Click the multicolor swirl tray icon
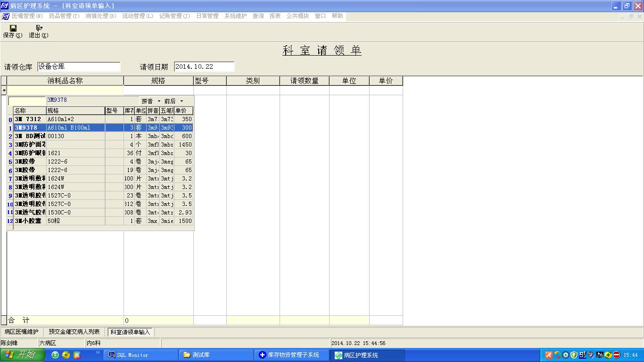The height and width of the screenshot is (362, 644). pos(557,355)
